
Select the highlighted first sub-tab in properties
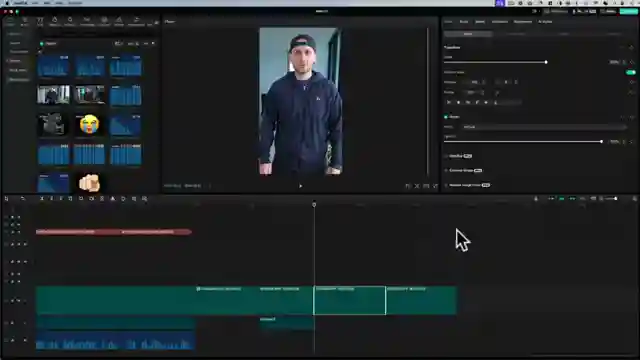click(x=468, y=34)
